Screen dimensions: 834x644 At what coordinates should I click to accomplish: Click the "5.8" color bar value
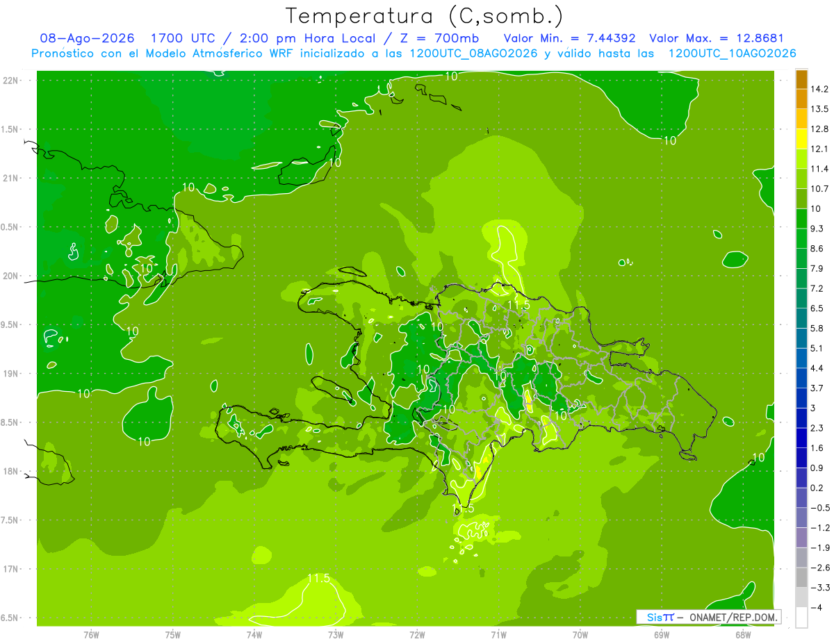pos(817,328)
